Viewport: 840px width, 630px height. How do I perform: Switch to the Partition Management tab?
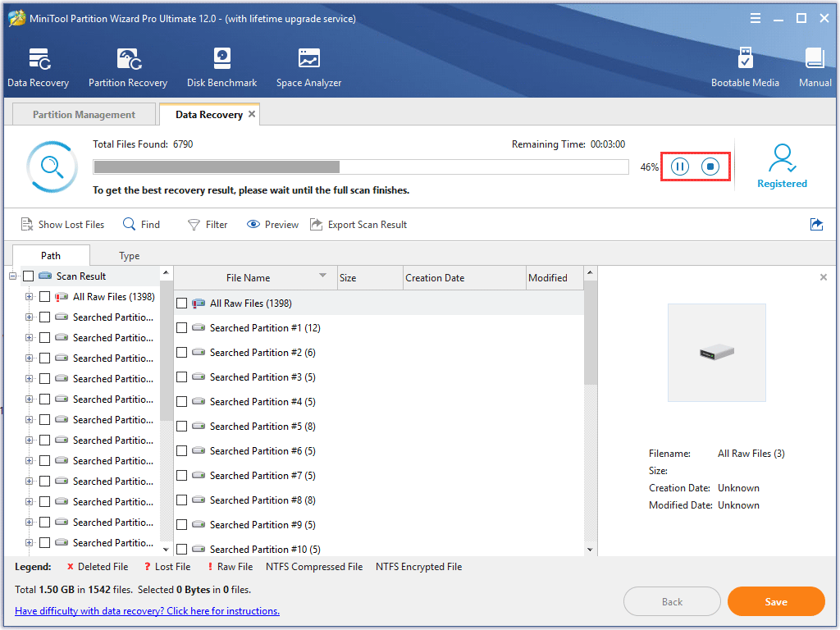coord(84,115)
